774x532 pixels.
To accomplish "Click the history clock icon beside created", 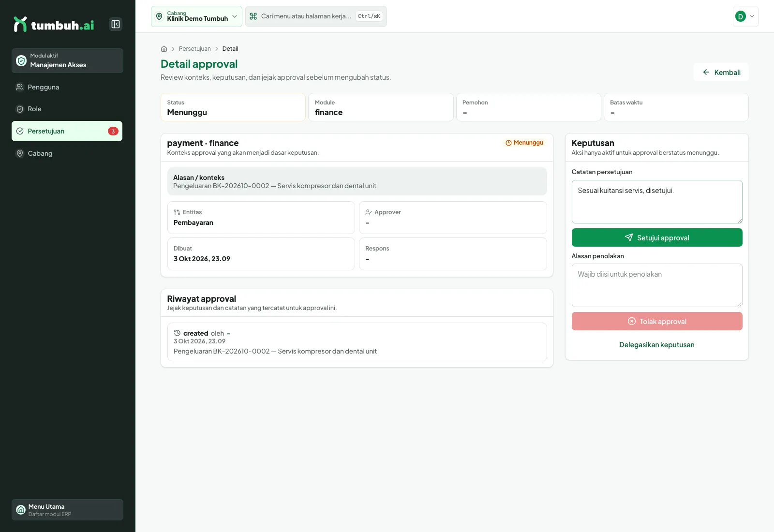I will 177,333.
